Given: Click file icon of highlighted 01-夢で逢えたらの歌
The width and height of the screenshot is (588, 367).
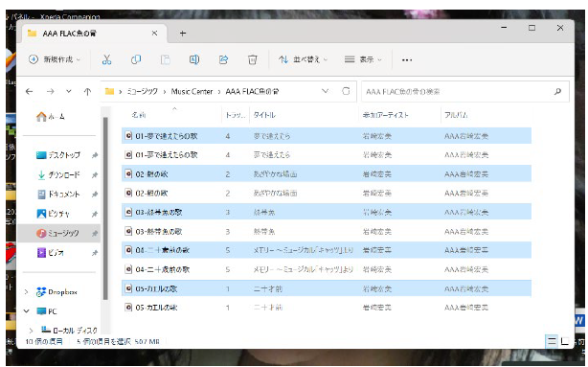Looking at the screenshot, I should pos(128,136).
